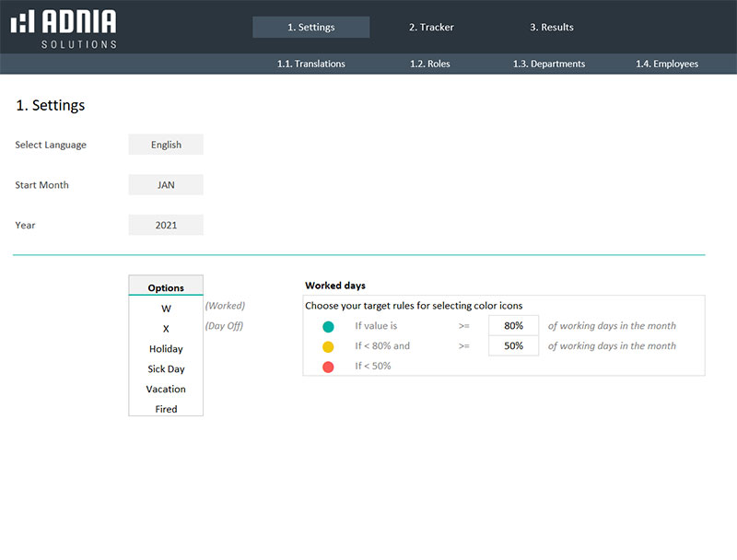Click the yellow target indicator circle
737x560 pixels.
(328, 346)
